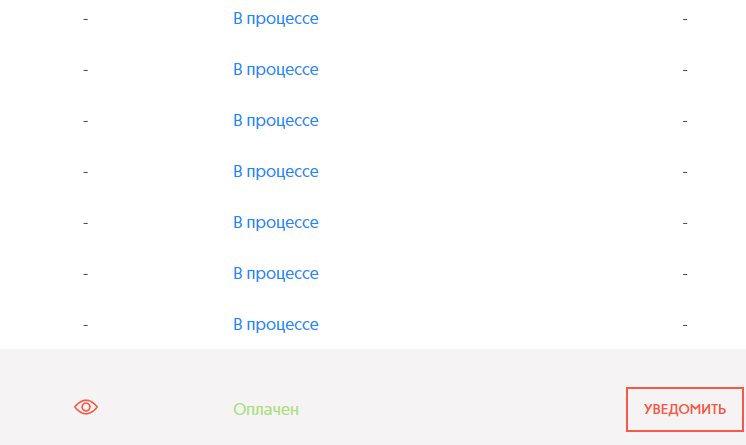This screenshot has width=746, height=445.
Task: Click the green "Оплачен" status text
Action: 266,409
